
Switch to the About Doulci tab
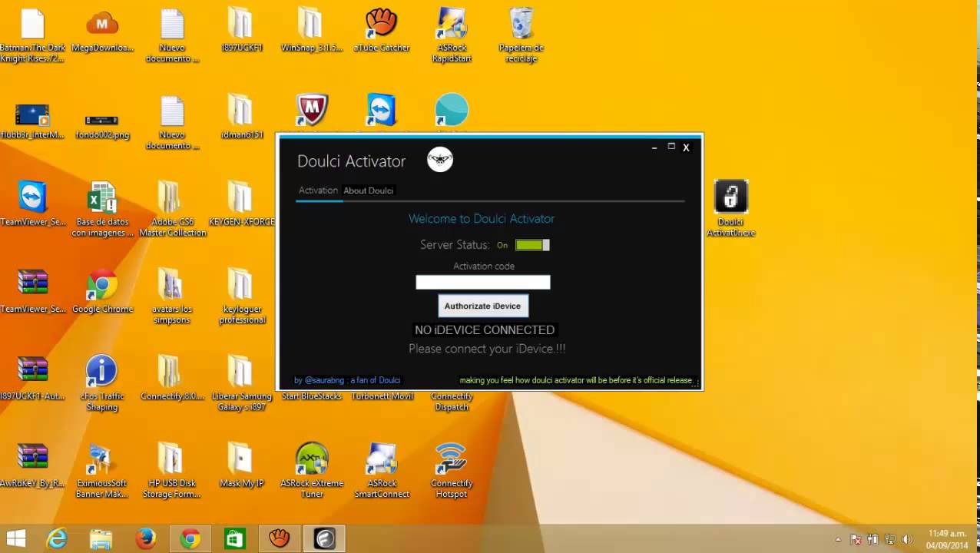[x=368, y=190]
